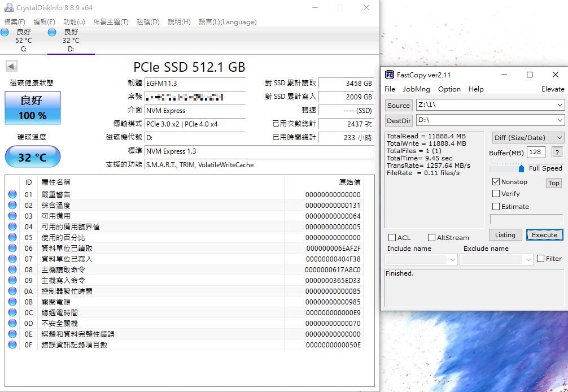The width and height of the screenshot is (568, 392).
Task: Select C: drive status orb
Action: pos(5,32)
